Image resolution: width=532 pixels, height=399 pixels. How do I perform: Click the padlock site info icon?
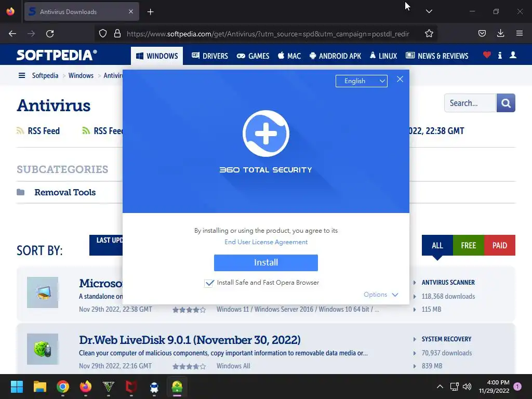[x=117, y=33]
